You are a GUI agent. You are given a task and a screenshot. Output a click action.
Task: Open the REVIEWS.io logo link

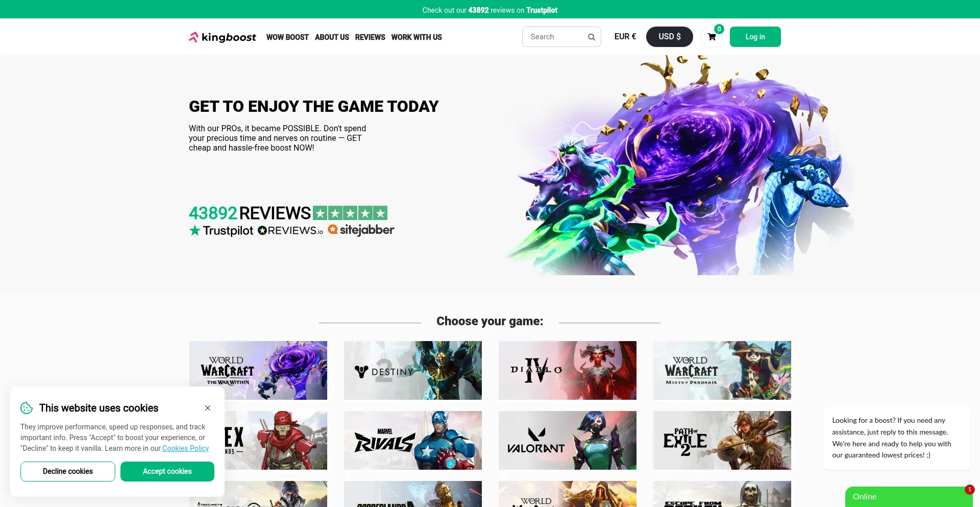[x=290, y=231]
